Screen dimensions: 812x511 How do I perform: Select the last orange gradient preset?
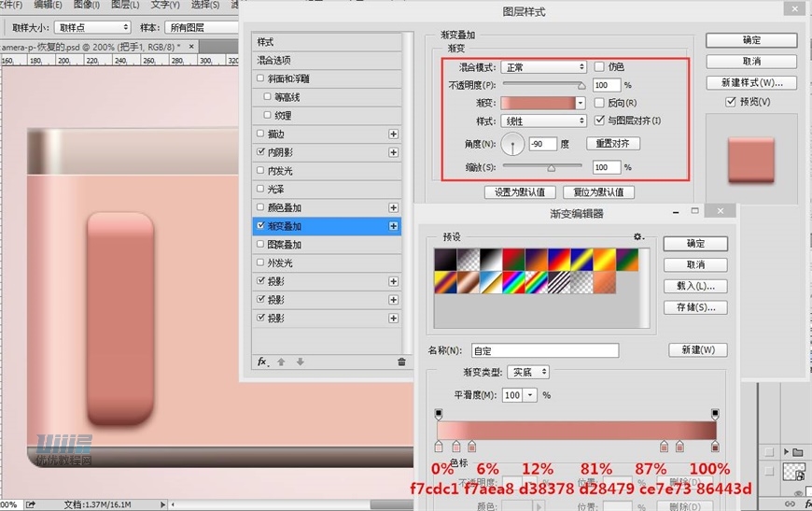tap(605, 282)
